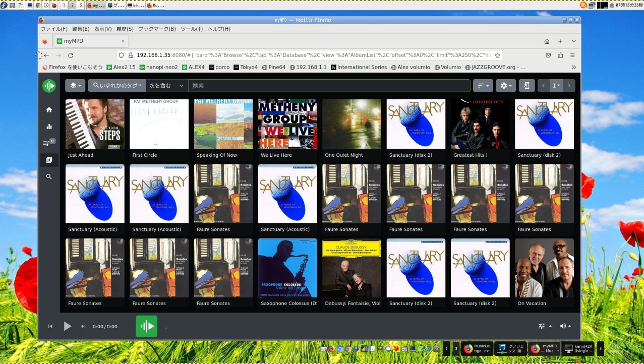
Task: Open the Saxophone Colossus album cover
Action: [287, 268]
